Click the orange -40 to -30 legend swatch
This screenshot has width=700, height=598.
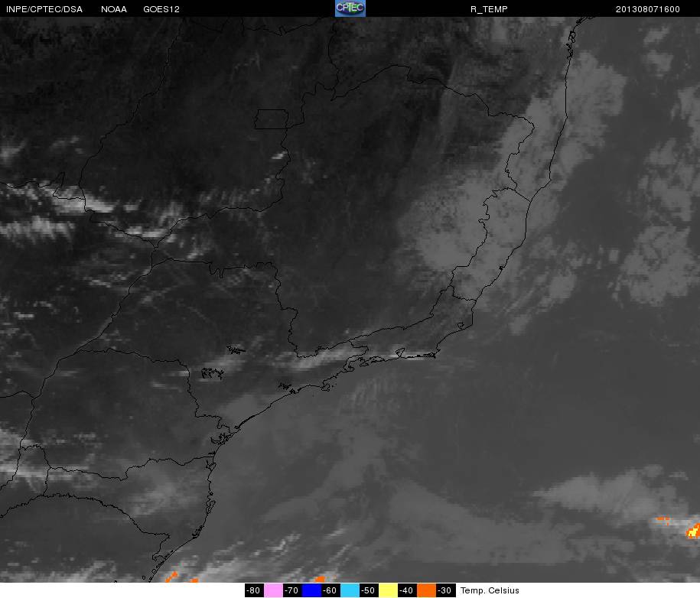pyautogui.click(x=426, y=590)
